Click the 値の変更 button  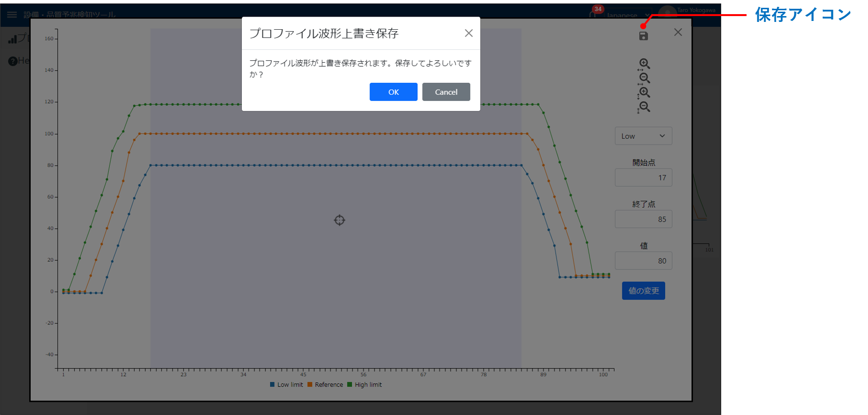644,291
